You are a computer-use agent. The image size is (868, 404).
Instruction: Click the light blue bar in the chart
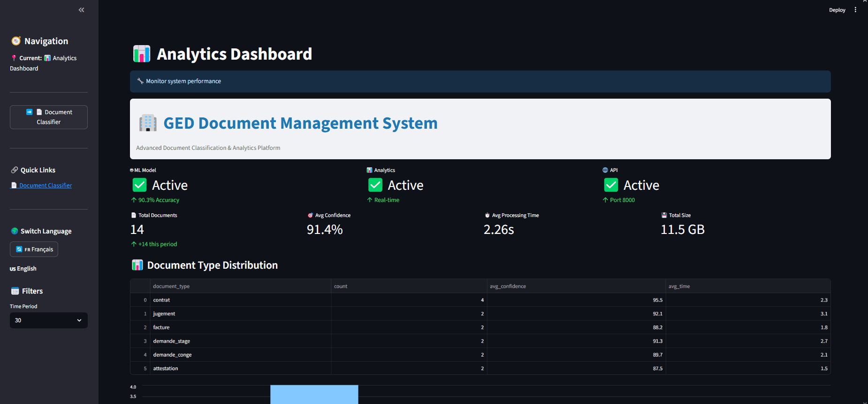pos(314,395)
